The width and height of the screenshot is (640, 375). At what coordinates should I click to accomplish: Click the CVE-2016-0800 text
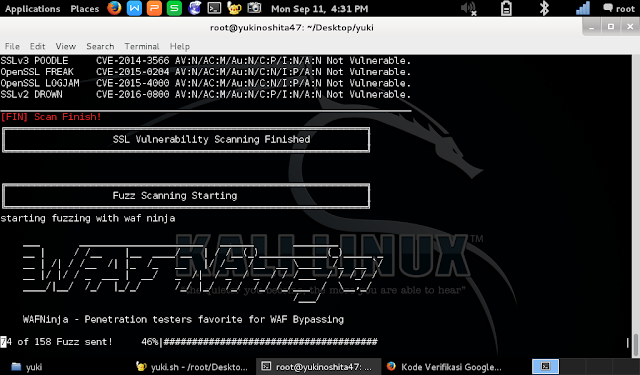(133, 94)
